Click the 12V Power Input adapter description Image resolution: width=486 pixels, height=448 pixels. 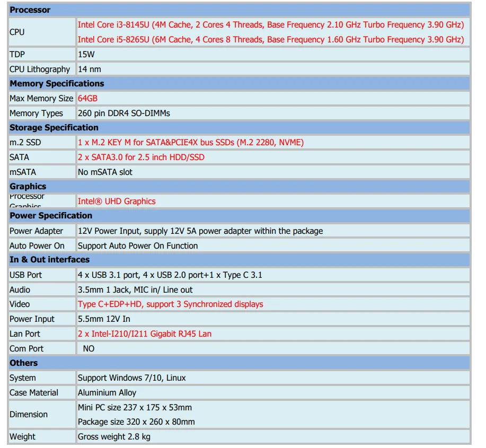click(200, 231)
